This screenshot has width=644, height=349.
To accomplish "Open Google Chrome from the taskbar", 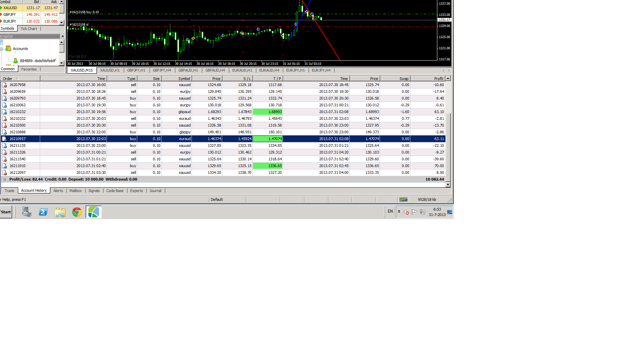I will point(77,212).
